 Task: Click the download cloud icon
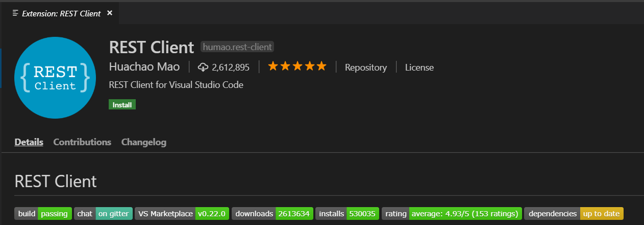pos(203,67)
